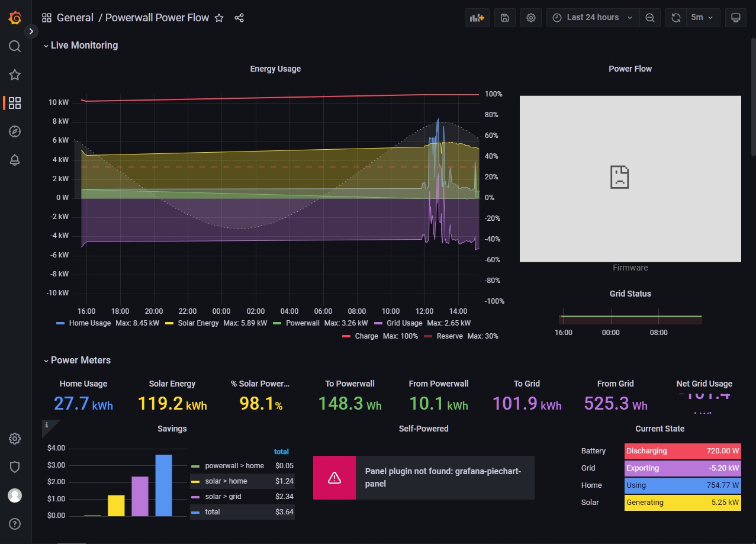Open the Explore compass icon in the sidebar

coord(14,131)
